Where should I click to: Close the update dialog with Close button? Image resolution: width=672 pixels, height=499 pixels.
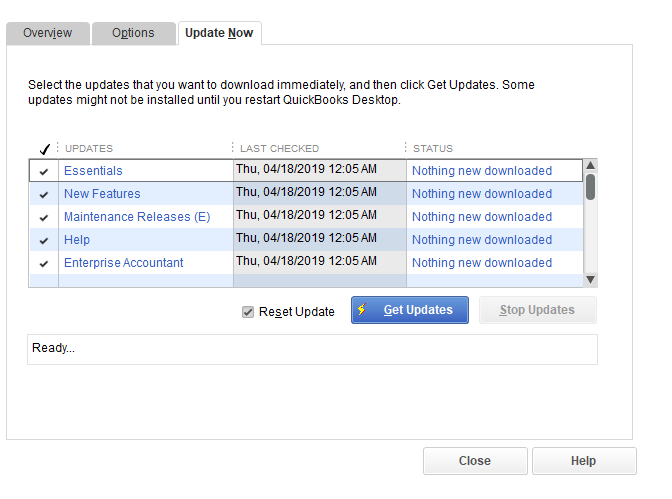(475, 461)
